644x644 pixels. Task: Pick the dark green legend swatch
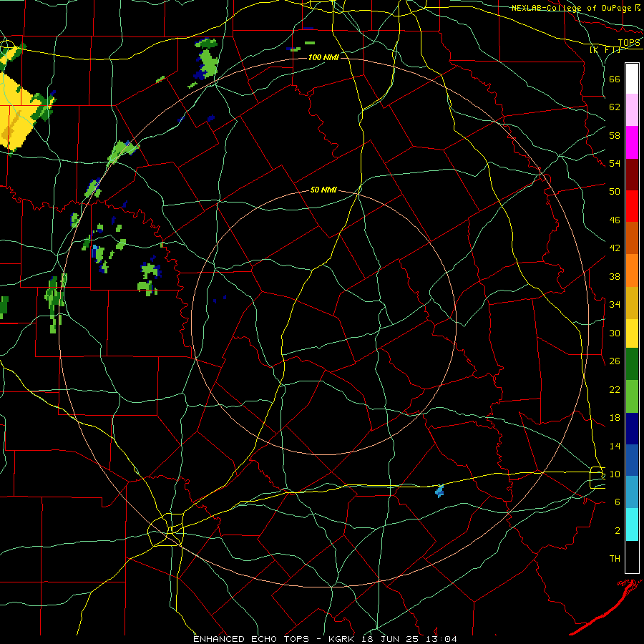[x=632, y=364]
